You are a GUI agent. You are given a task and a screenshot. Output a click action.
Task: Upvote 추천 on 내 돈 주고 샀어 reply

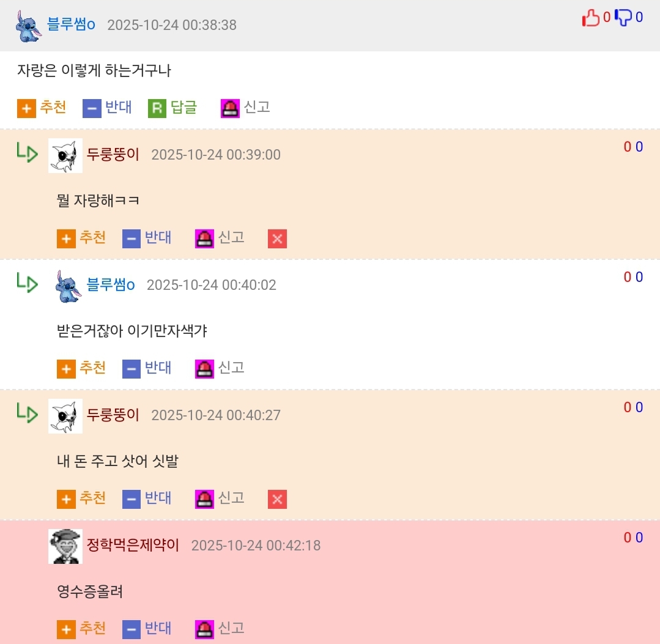coord(81,499)
